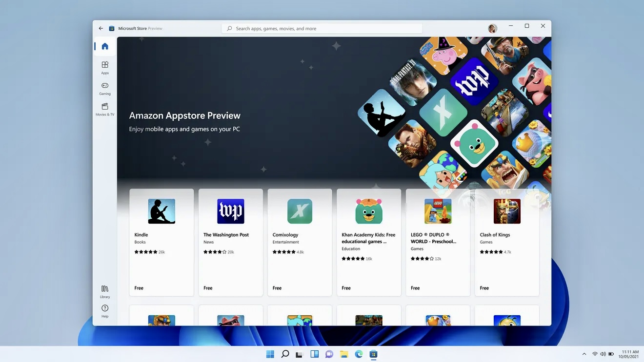Open the Clash of Kings app icon
This screenshot has height=362, width=644.
point(507,211)
